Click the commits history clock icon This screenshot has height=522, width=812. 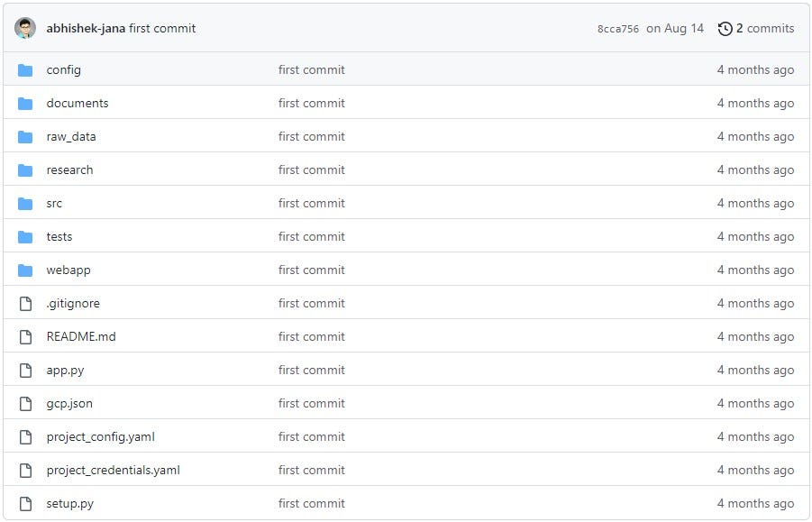[725, 29]
